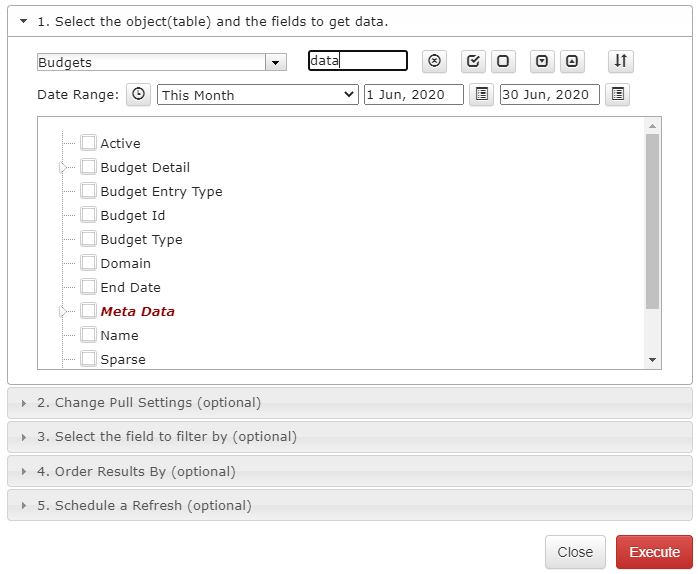Open the Budgets object dropdown
698x574 pixels.
pos(276,62)
